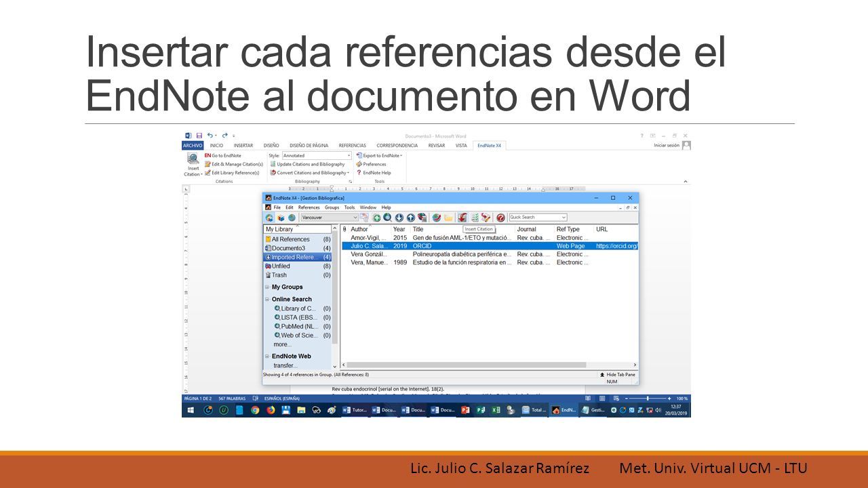Viewport: 868px width, 488px height.
Task: Switch to the REFERENCIAS ribbon tab
Action: 353,145
